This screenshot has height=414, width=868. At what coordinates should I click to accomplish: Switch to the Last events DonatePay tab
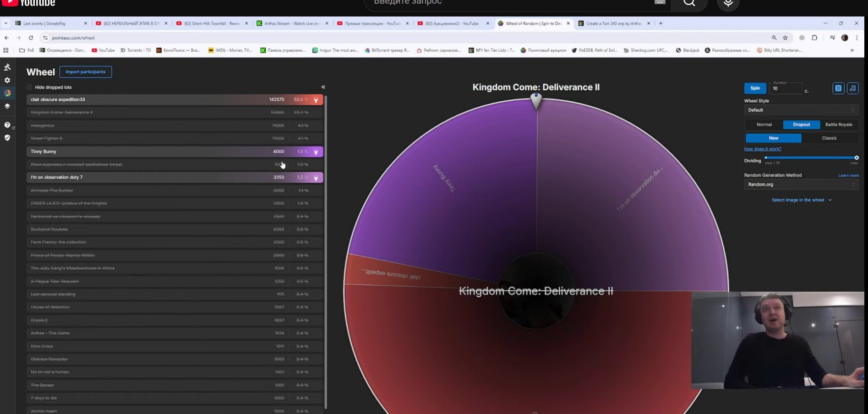point(50,23)
